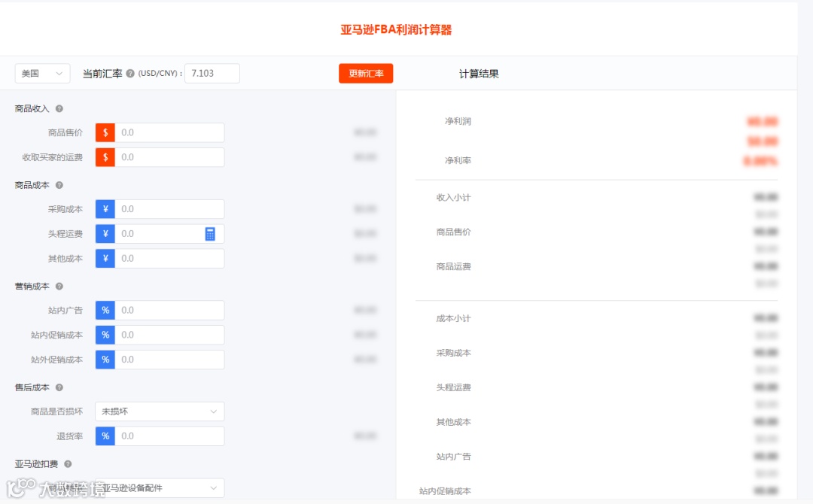Image resolution: width=813 pixels, height=504 pixels.
Task: Click the 成本小计 result label
Action: (x=454, y=318)
